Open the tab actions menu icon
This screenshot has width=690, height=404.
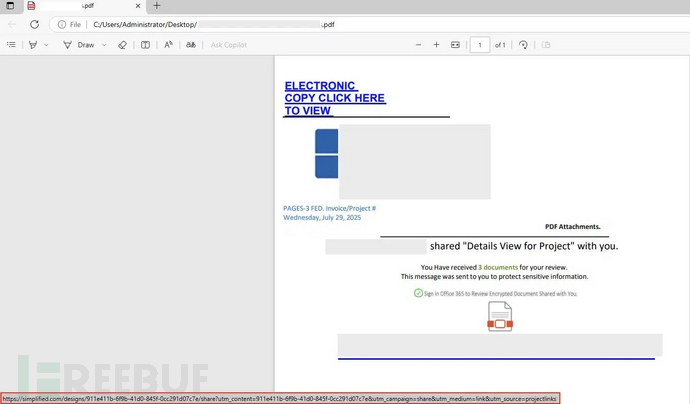click(10, 6)
